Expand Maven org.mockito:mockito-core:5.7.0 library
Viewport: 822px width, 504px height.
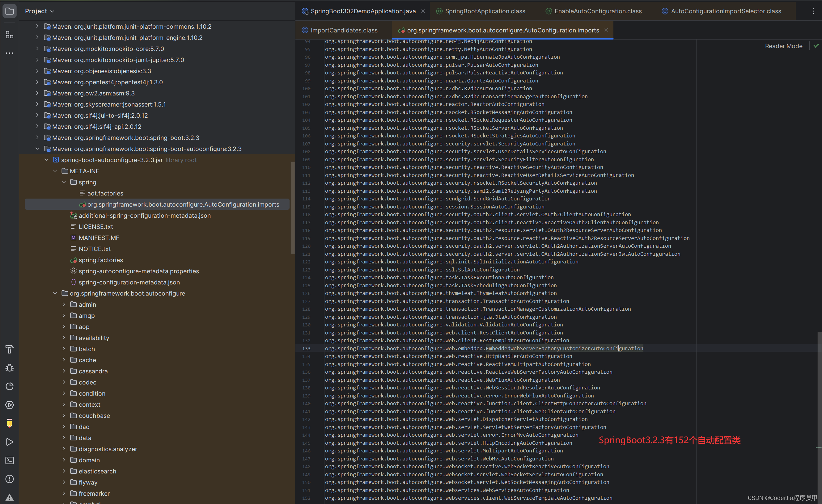tap(37, 49)
